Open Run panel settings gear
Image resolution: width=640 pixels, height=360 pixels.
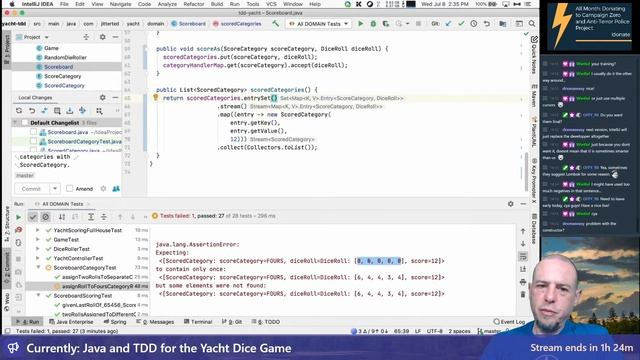click(x=511, y=204)
